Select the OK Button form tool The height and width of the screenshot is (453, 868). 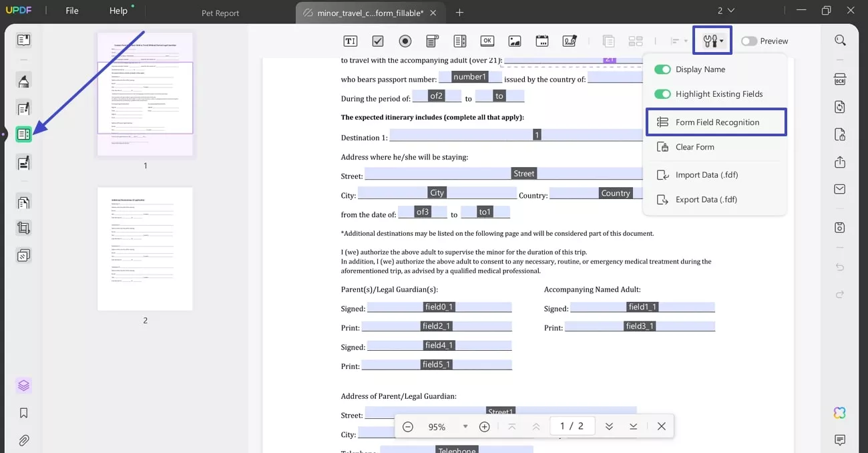coord(487,41)
